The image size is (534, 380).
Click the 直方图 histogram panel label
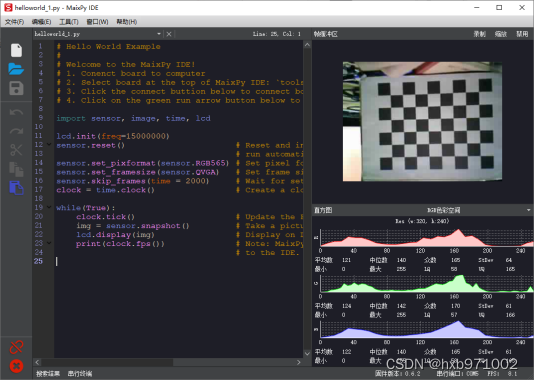[x=323, y=210]
